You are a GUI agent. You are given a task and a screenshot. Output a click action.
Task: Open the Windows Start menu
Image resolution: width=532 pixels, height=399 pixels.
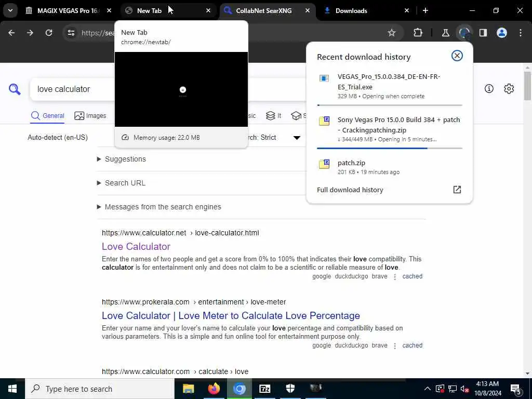pyautogui.click(x=12, y=389)
